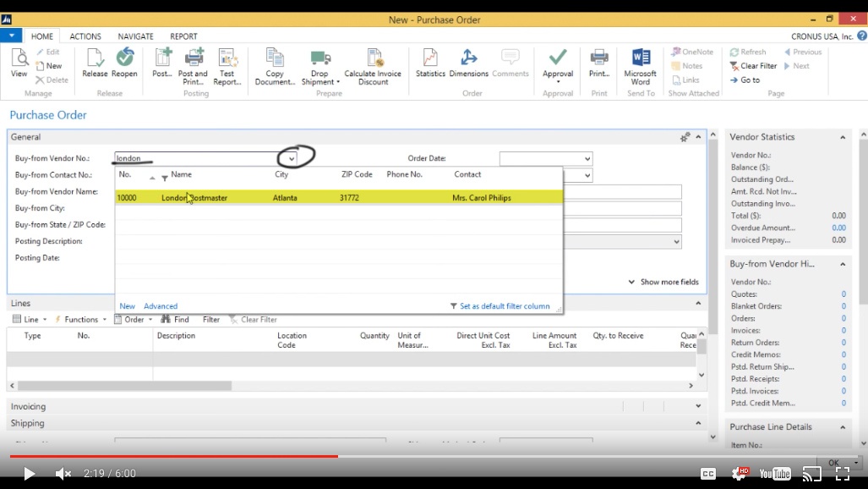Expand Show more fields
Viewport: 868px width, 489px height.
(x=663, y=282)
